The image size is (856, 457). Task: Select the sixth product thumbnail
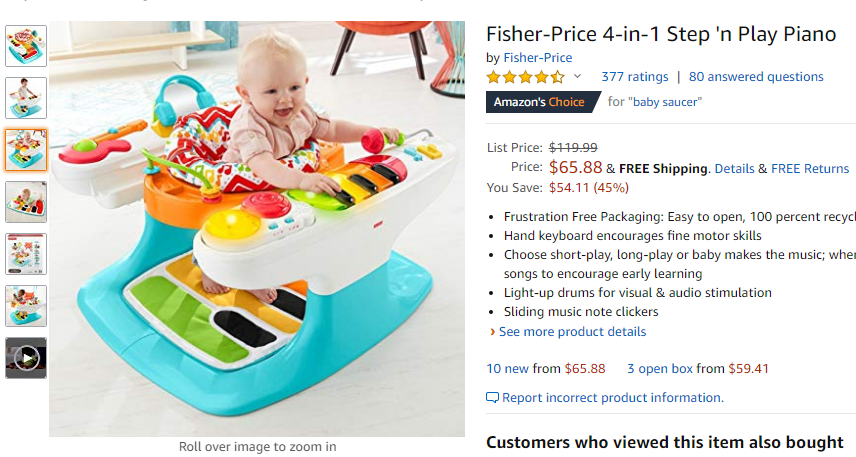(x=26, y=306)
